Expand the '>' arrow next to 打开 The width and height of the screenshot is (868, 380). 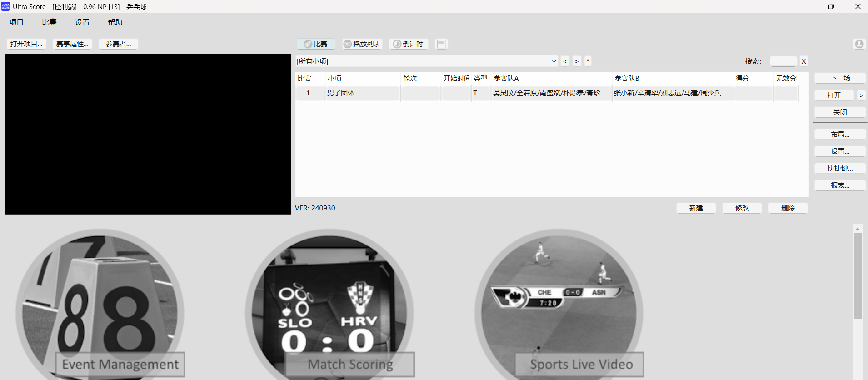pyautogui.click(x=861, y=95)
